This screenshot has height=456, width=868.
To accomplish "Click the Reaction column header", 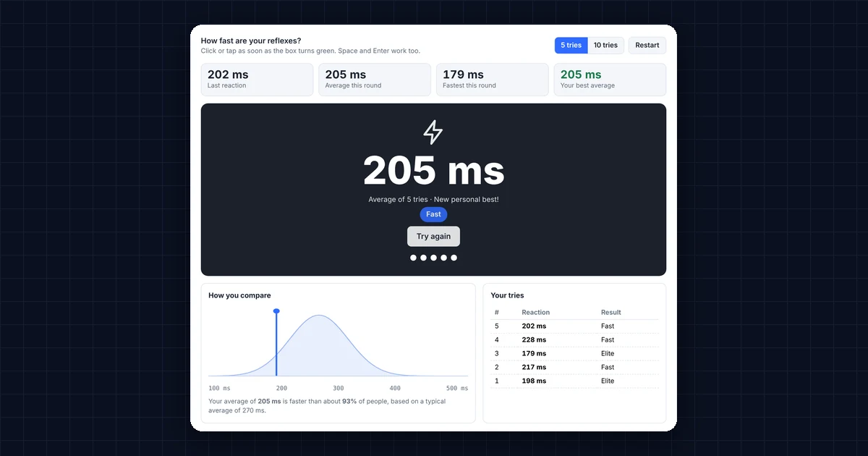I will [536, 313].
